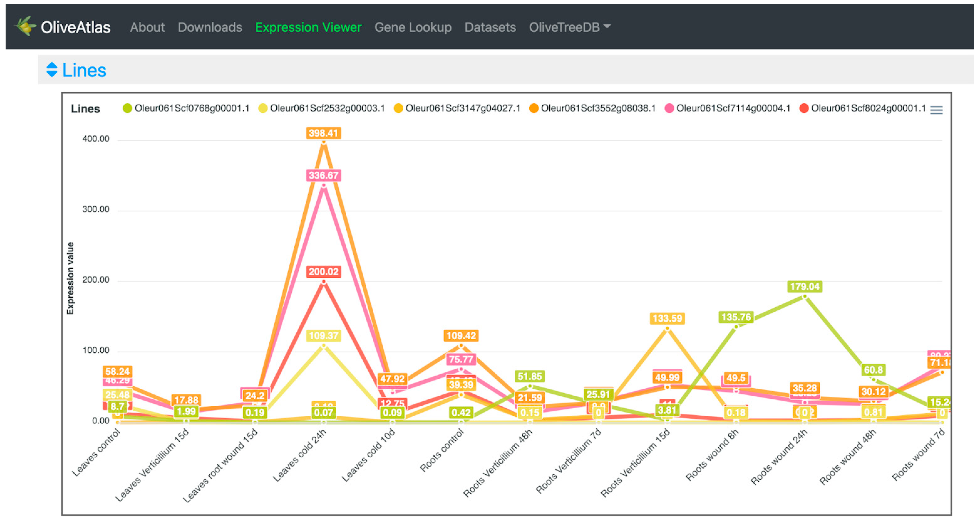The width and height of the screenshot is (980, 522).
Task: Click the 398.41 data point label
Action: click(x=323, y=133)
